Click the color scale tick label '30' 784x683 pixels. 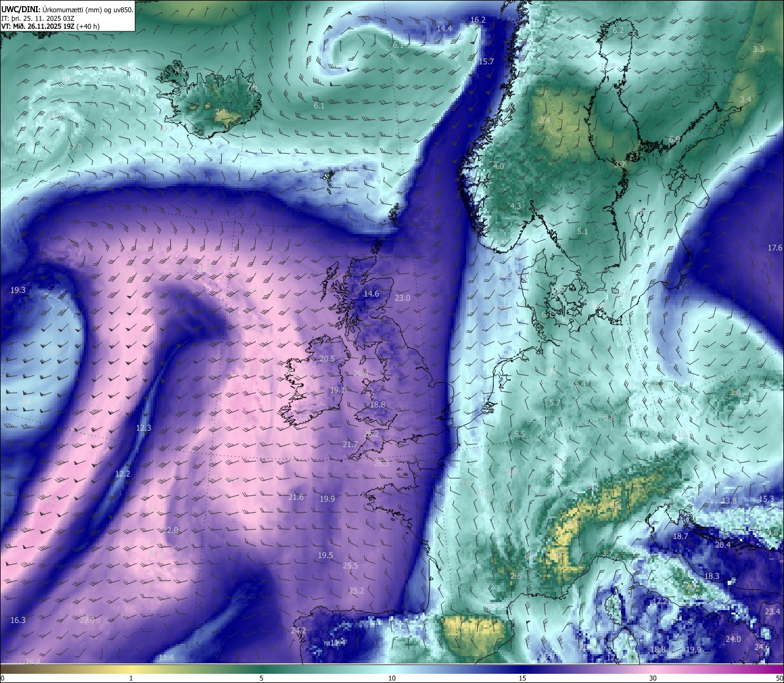tap(653, 678)
